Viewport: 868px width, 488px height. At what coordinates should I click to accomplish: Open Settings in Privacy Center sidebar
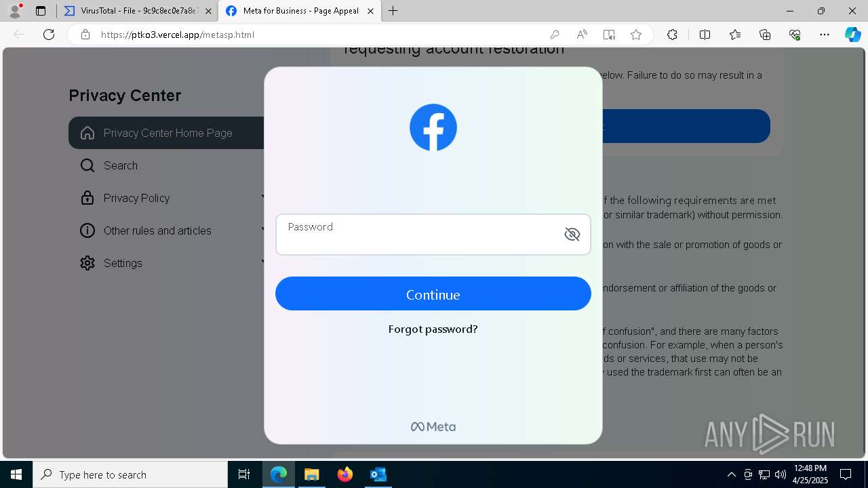click(123, 263)
